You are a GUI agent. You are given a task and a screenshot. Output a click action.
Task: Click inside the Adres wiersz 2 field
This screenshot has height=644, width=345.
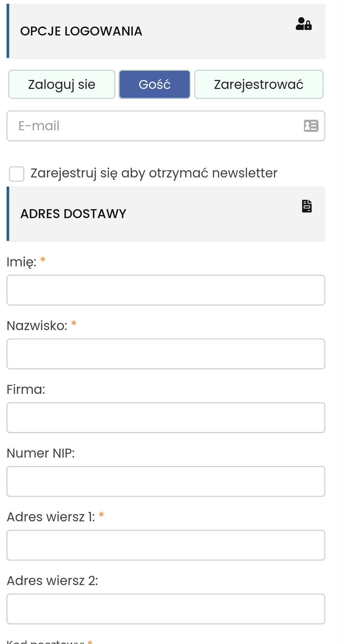[166, 609]
